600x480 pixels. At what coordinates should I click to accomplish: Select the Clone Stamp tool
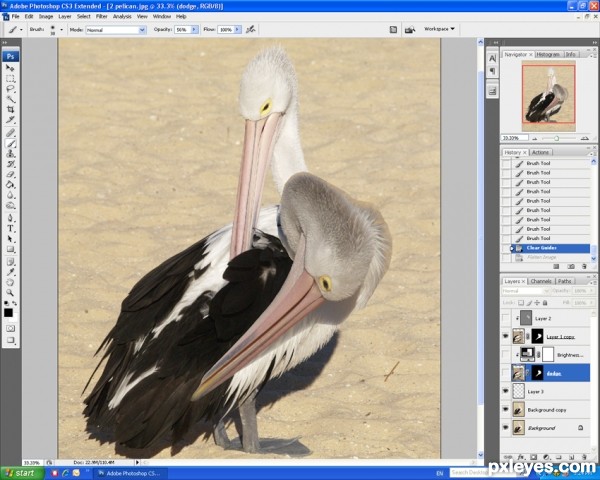coord(10,154)
